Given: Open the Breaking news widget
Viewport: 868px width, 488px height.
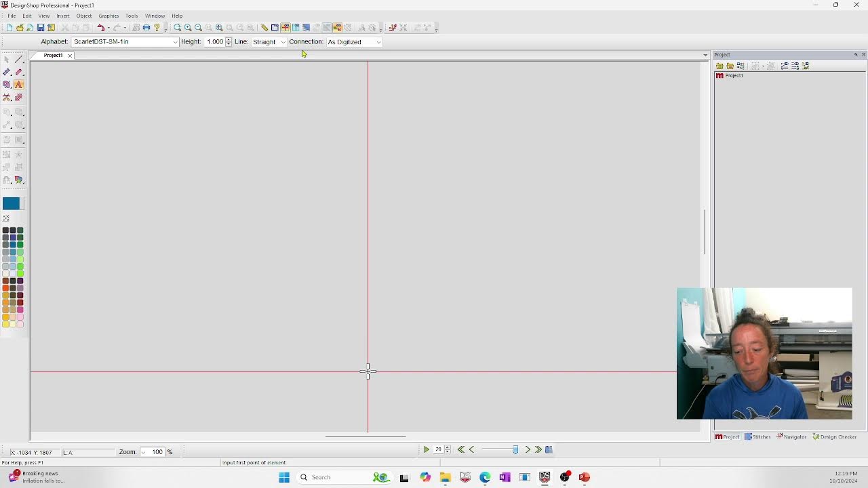Looking at the screenshot, I should [x=38, y=477].
